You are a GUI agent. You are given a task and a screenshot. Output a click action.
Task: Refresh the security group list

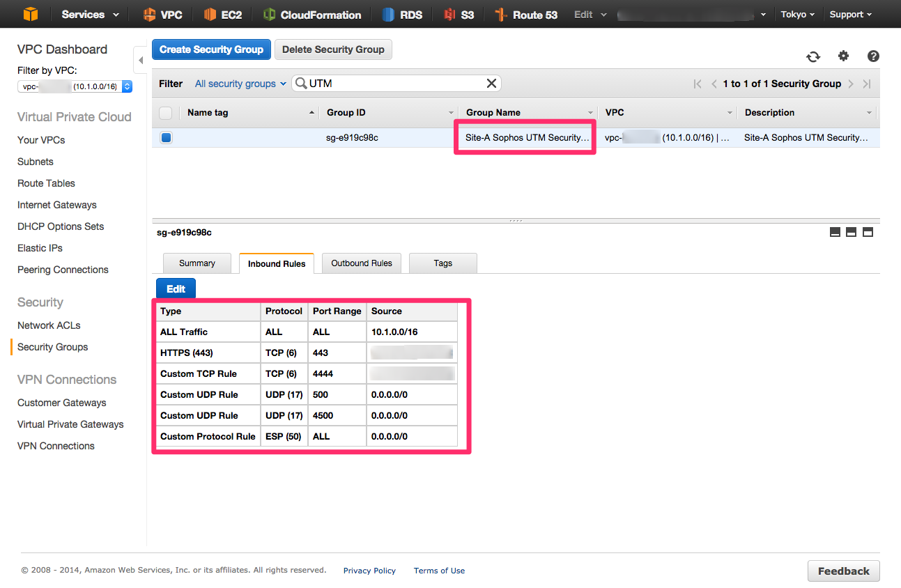click(x=813, y=57)
